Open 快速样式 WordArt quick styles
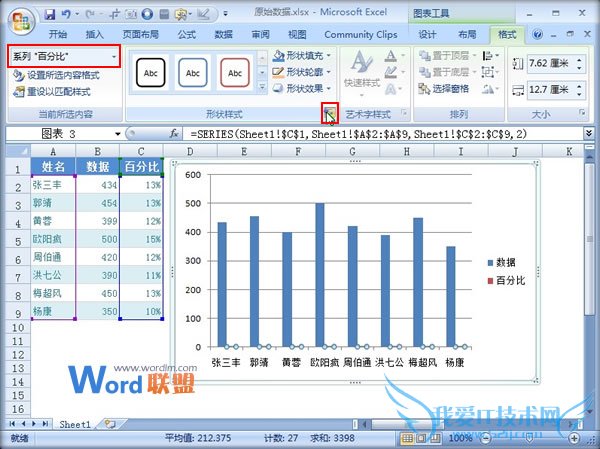The image size is (600, 449). click(362, 73)
